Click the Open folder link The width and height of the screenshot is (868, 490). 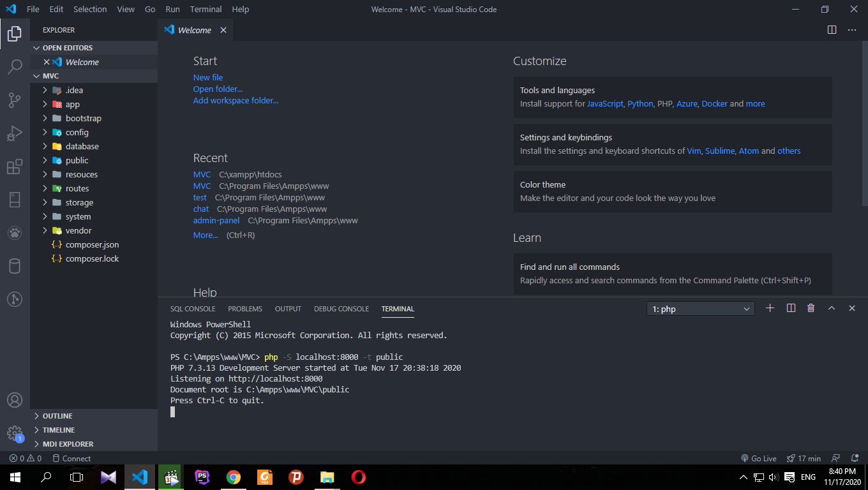pyautogui.click(x=218, y=89)
